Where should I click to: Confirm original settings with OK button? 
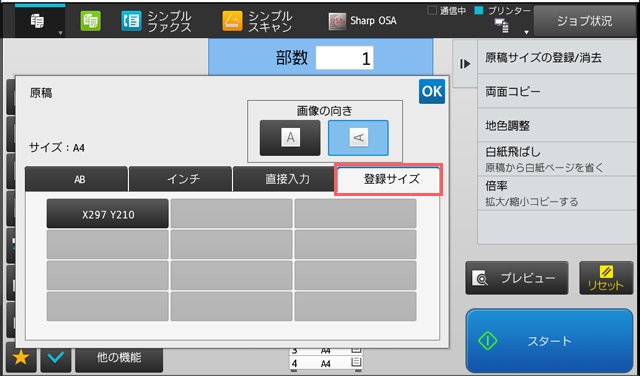coord(432,91)
